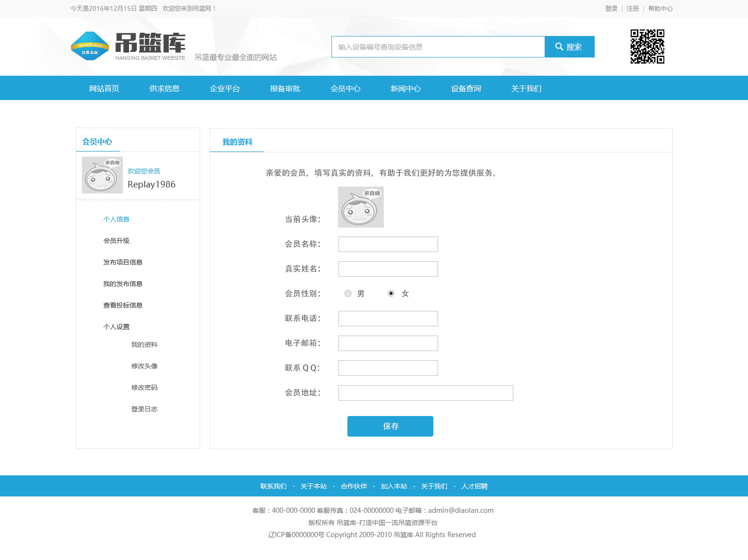Screen dimensions: 748x560
Task: Click the current avatar thumbnail in profile form
Action: coord(360,207)
